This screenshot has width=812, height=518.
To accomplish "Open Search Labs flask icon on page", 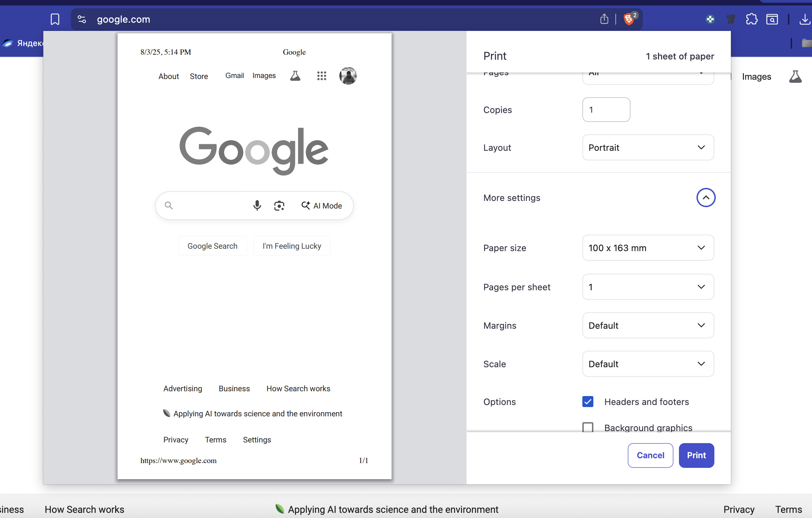I will 795,77.
